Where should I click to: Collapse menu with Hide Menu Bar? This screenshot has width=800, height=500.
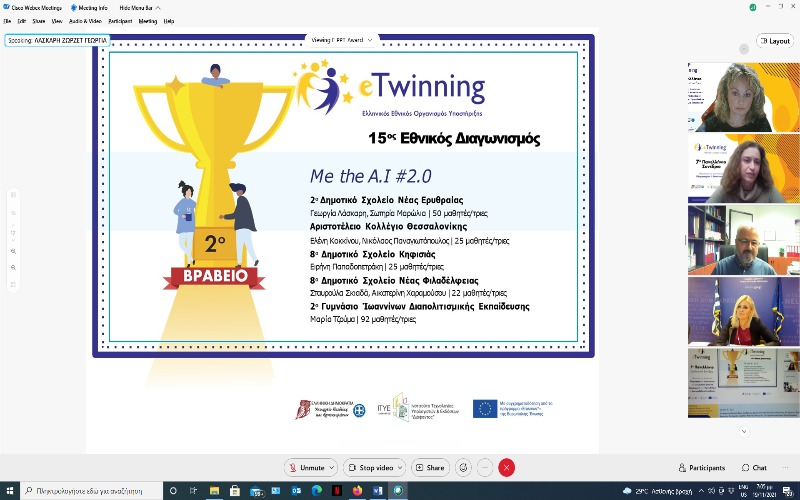140,8
